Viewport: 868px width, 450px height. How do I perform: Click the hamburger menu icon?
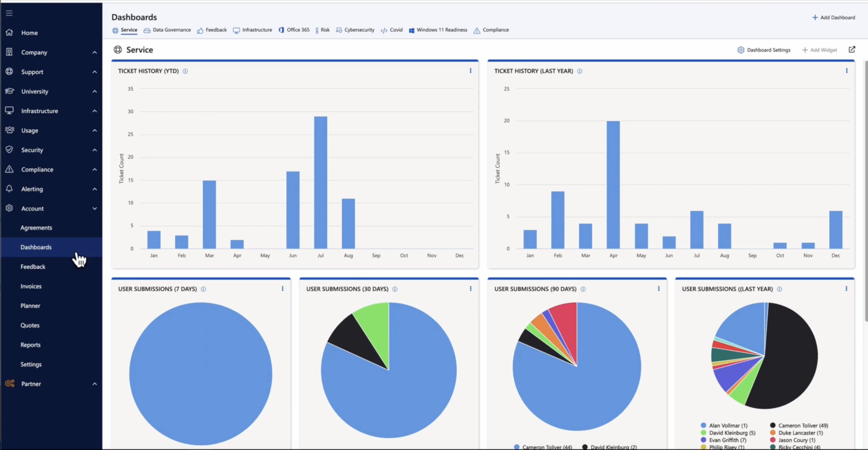tap(9, 13)
